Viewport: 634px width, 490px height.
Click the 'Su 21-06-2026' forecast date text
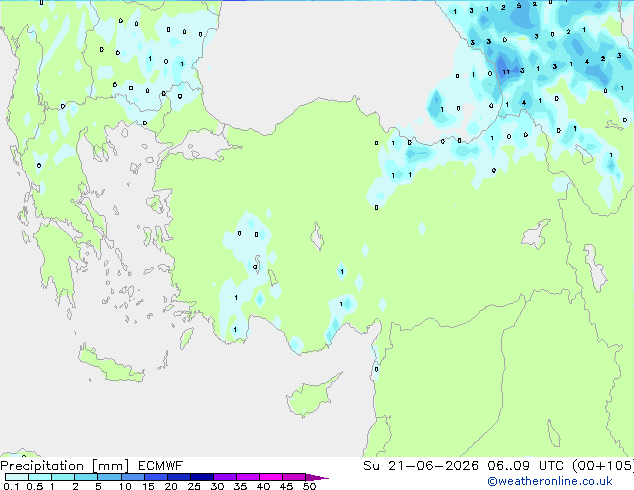coord(421,466)
